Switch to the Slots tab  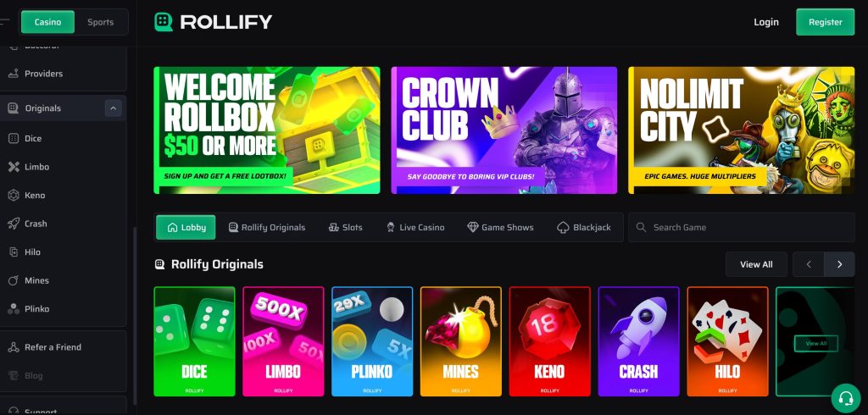346,228
